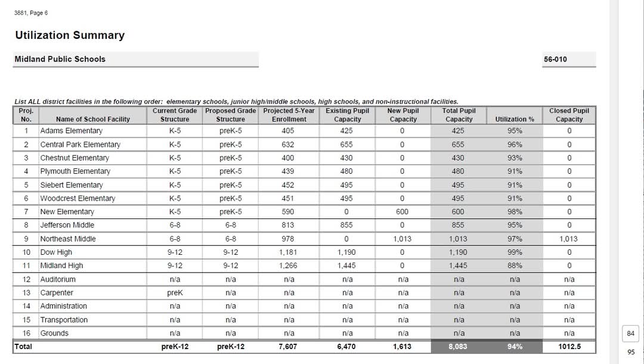Click the 3881, Page 6 header text
Screen dimensions: 644x364
click(31, 13)
